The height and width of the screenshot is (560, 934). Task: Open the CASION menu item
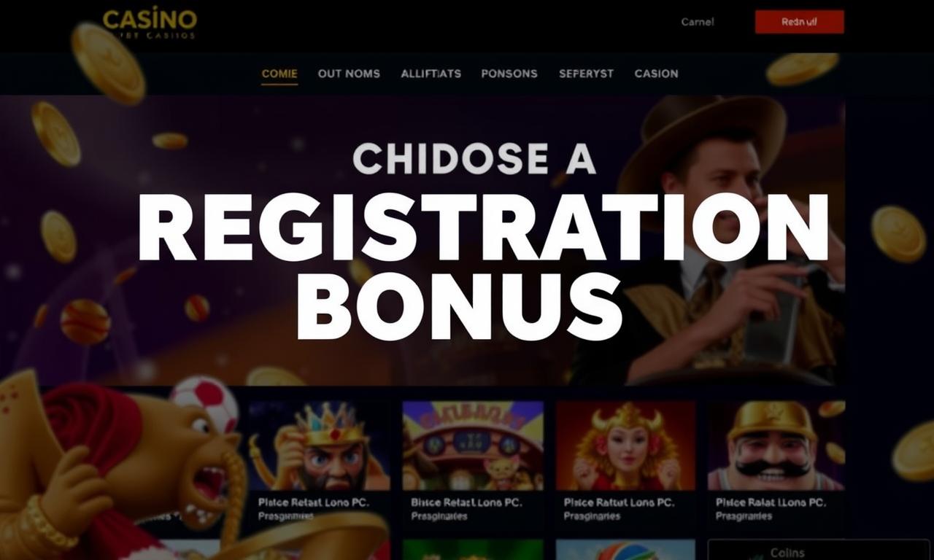click(656, 74)
